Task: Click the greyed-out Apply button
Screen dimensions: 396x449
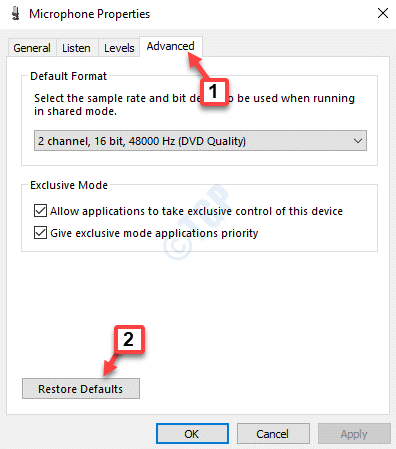Action: tap(354, 434)
